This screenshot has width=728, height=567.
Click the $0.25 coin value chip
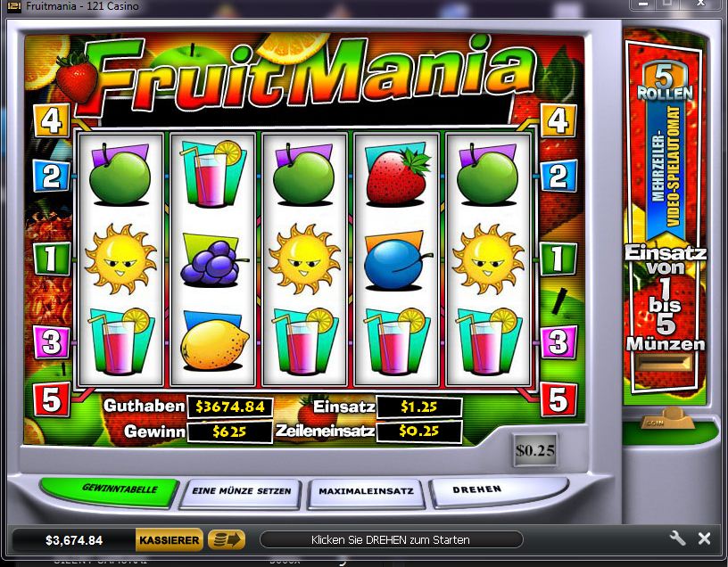[x=535, y=450]
